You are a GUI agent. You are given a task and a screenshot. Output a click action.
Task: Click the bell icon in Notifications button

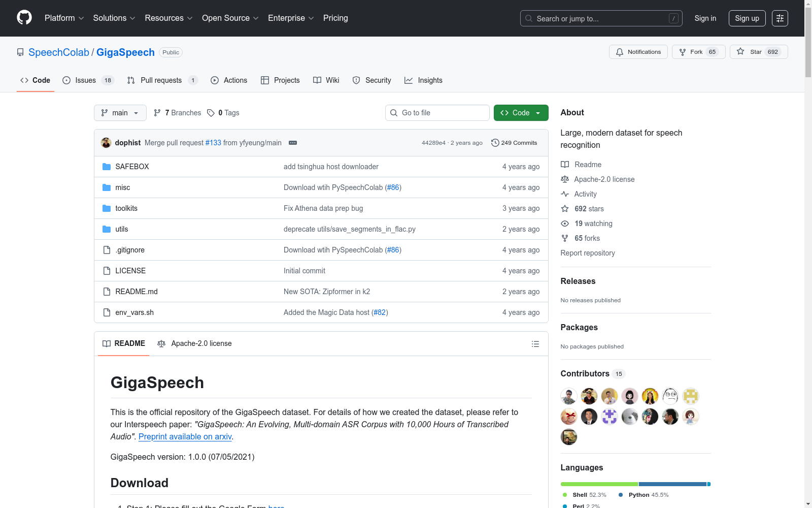[x=620, y=52]
